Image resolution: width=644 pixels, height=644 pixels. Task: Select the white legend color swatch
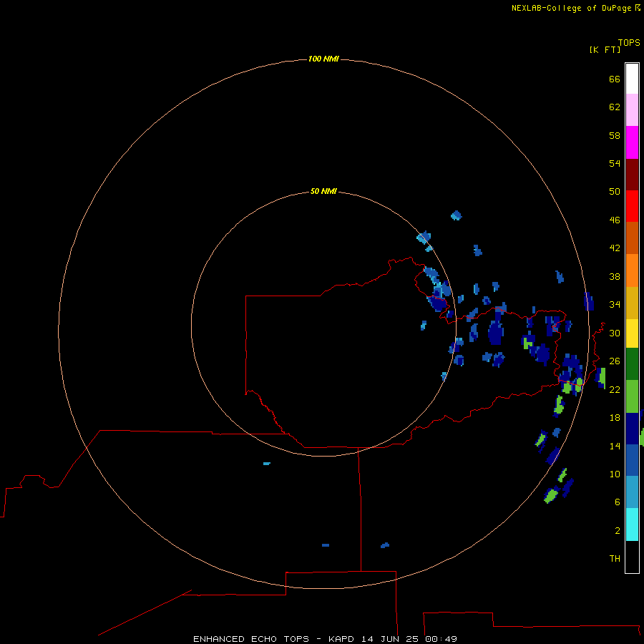coord(632,79)
